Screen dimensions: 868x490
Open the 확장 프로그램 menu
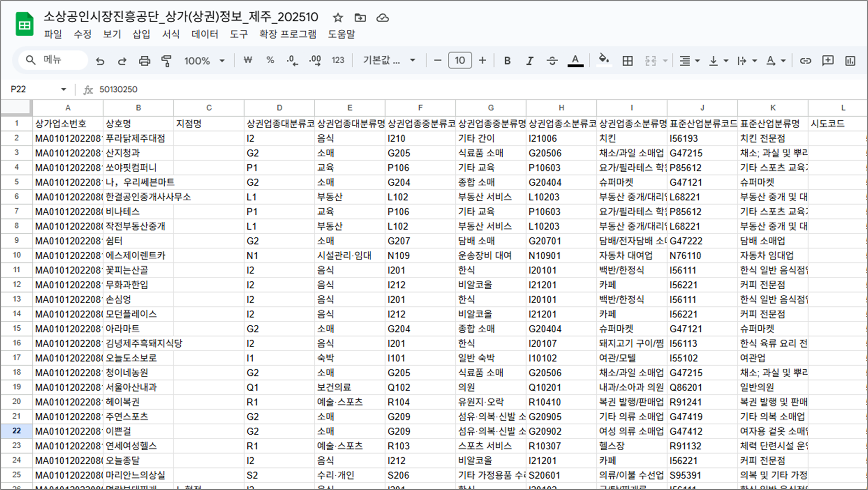tap(288, 34)
